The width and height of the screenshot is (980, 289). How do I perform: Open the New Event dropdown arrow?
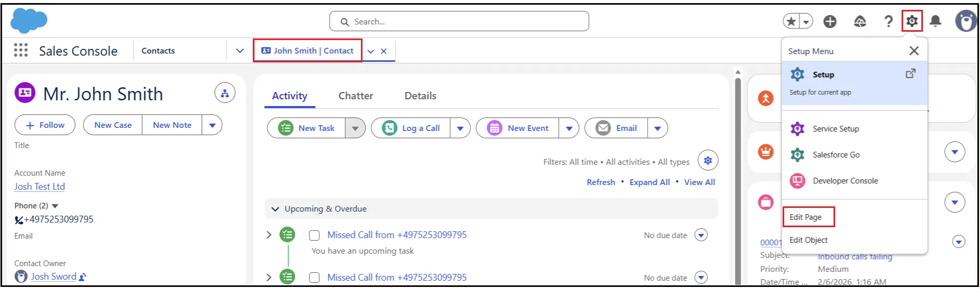pos(569,128)
